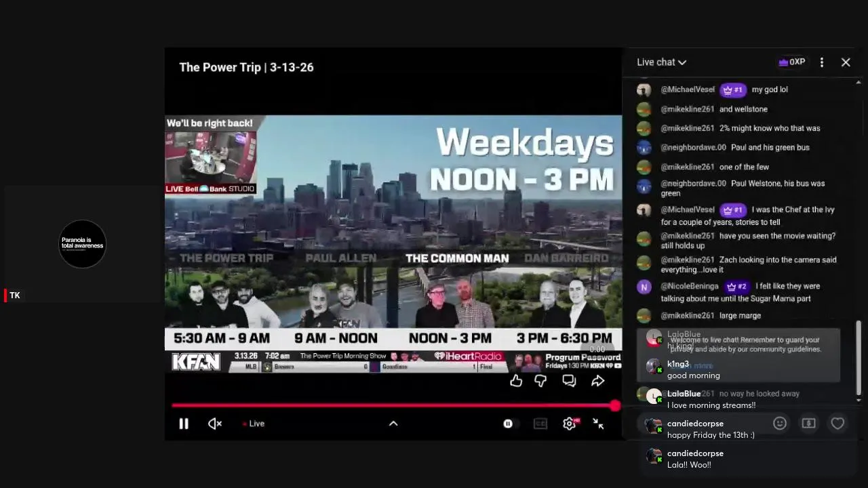The width and height of the screenshot is (868, 488).
Task: Open live chat more options menu
Action: (x=822, y=62)
